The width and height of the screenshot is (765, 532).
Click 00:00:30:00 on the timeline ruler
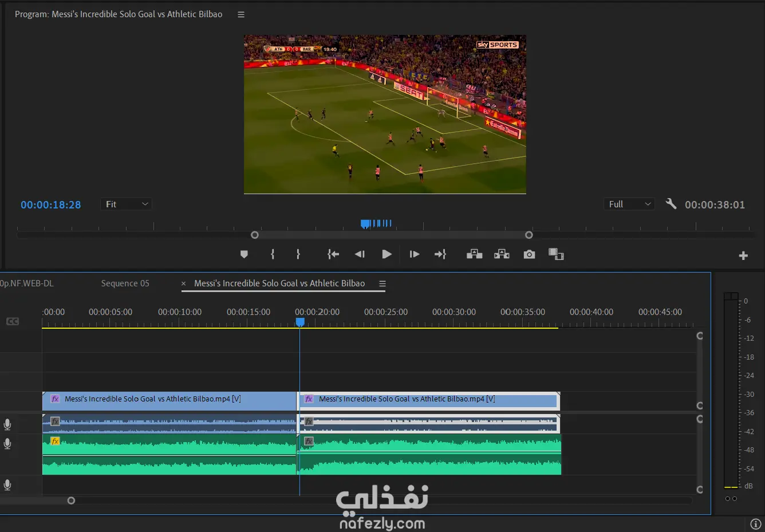coord(454,312)
